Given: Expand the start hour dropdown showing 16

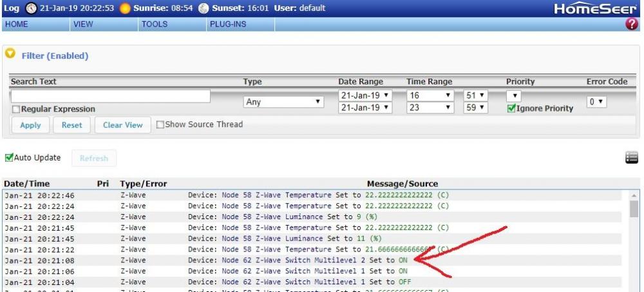Looking at the screenshot, I should click(x=430, y=95).
